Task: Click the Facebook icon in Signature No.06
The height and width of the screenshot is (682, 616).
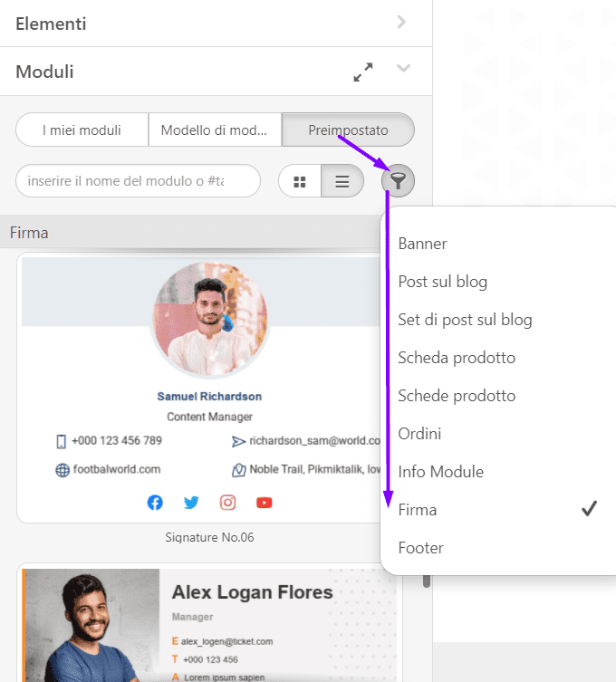Action: (x=155, y=503)
